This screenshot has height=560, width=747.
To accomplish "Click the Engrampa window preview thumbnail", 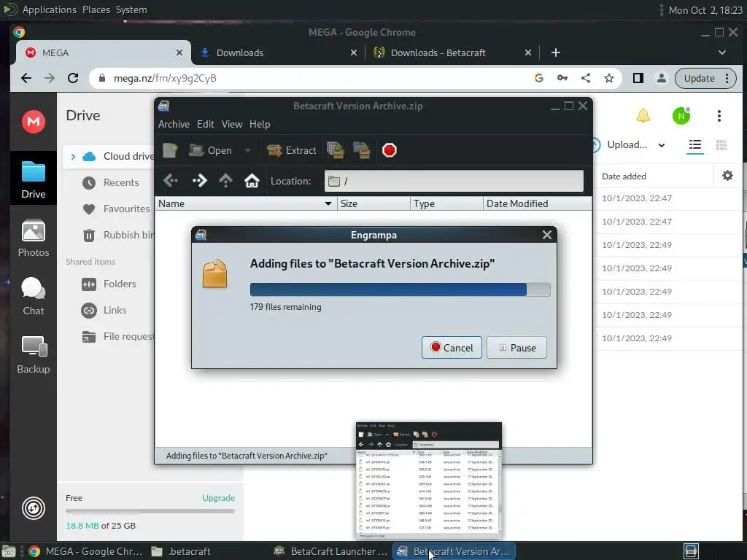I will coord(429,480).
